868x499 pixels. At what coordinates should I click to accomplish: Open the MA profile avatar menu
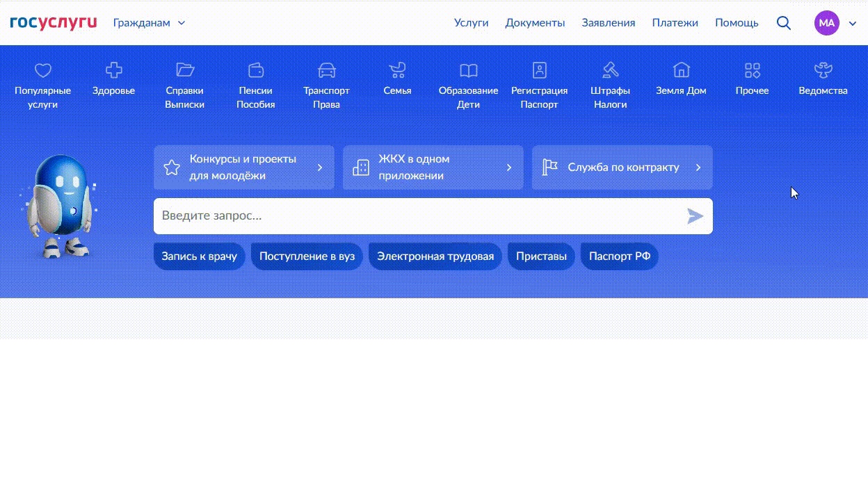click(x=827, y=23)
